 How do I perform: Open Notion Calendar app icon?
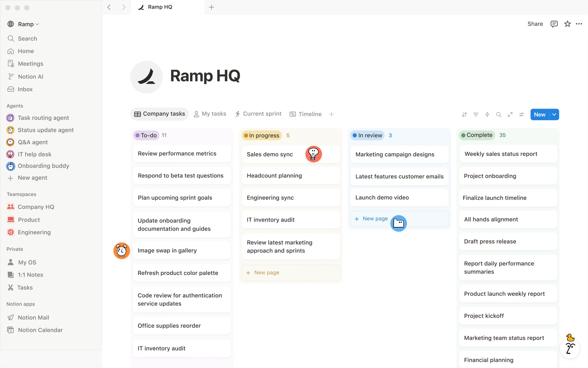(x=11, y=330)
